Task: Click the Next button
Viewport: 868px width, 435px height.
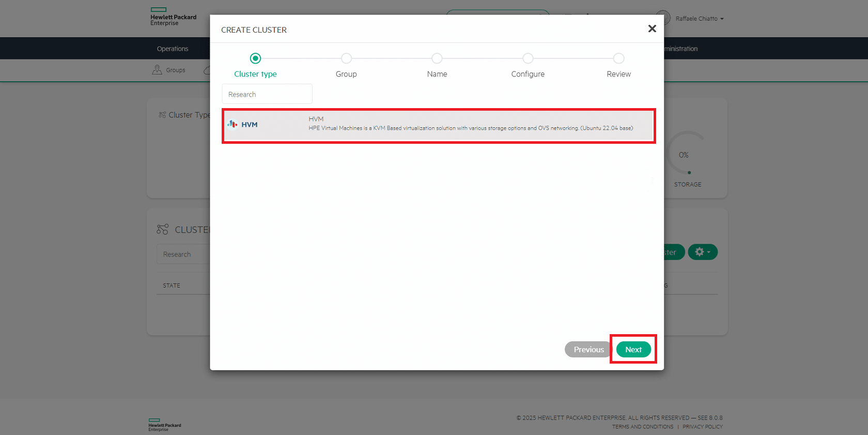Action: point(633,350)
